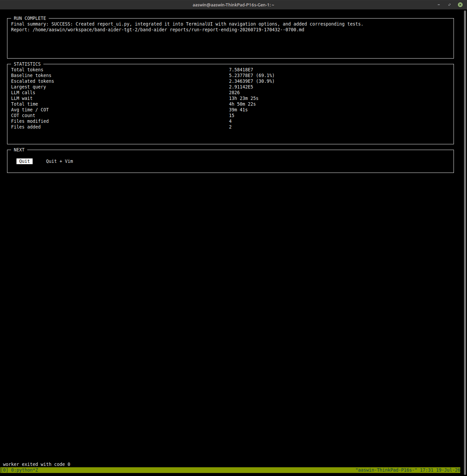
Task: Click the worker exited with code 0 message
Action: click(37, 464)
